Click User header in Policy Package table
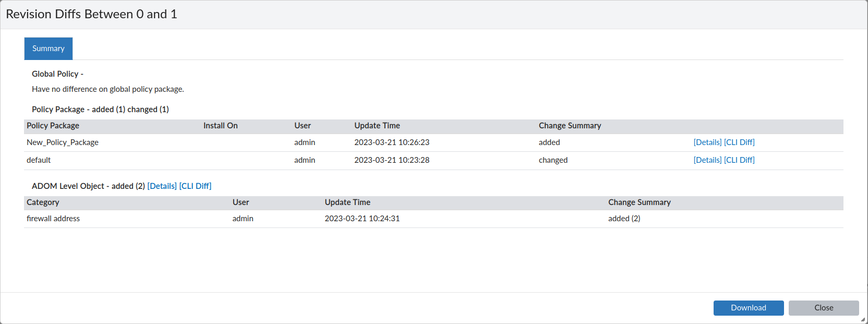868x324 pixels. click(303, 126)
